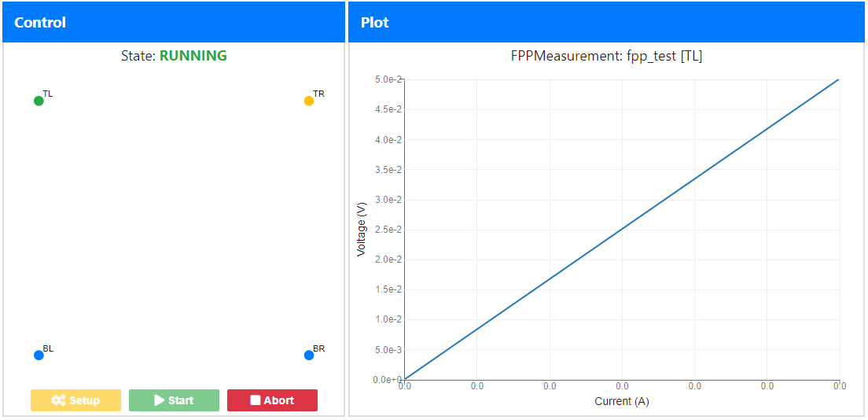The image size is (868, 420).
Task: Click the blue line in the plot
Action: [622, 230]
